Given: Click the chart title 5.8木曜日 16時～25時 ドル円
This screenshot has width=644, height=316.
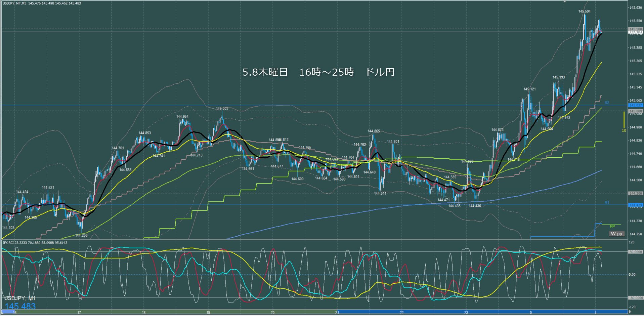Looking at the screenshot, I should [x=318, y=72].
